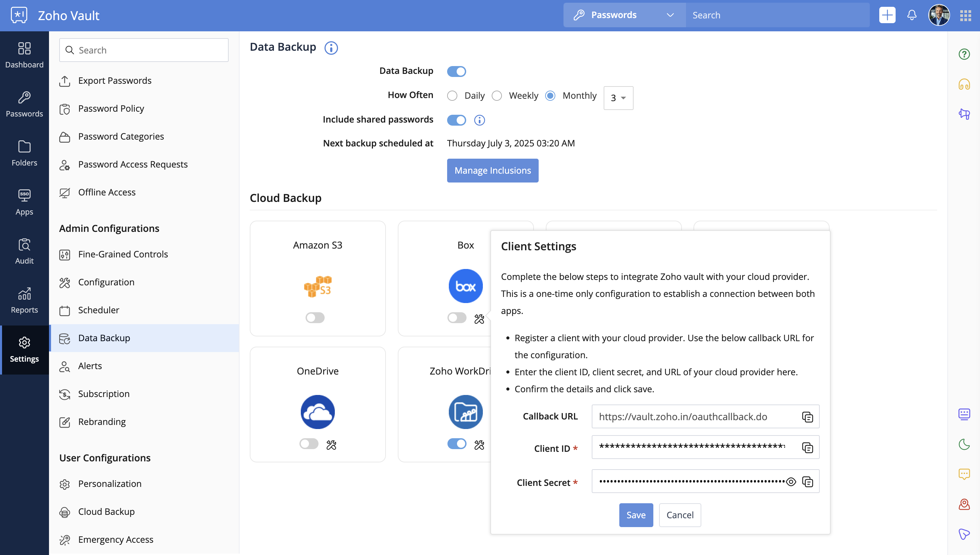Open Fine-Grained Controls settings

point(122,254)
